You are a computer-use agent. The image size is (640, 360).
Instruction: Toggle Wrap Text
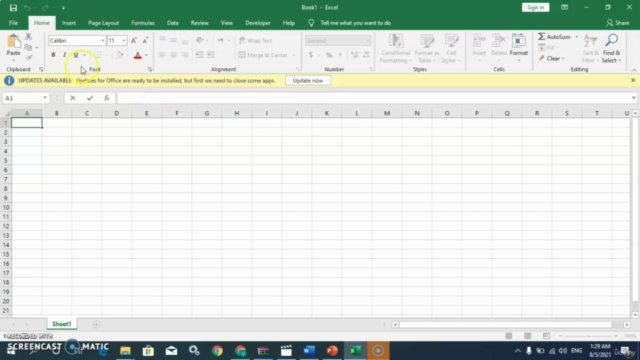pyautogui.click(x=256, y=40)
